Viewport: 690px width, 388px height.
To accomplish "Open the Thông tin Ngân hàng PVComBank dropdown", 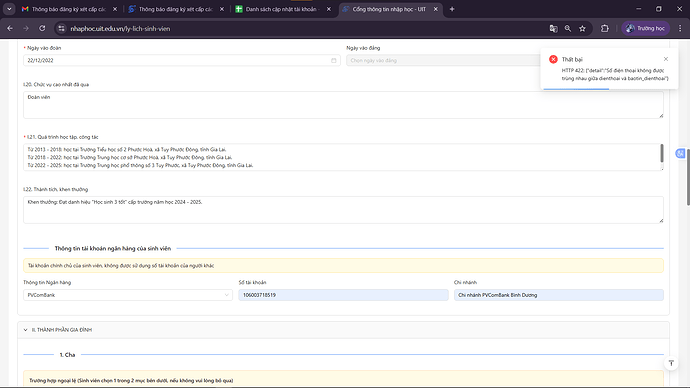I will pos(128,295).
